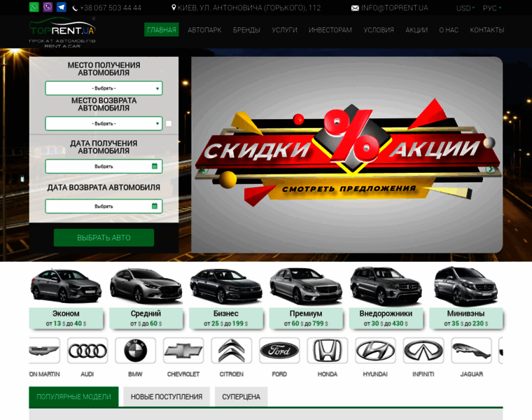Open the WhatsApp contact icon
Viewport: 532px width, 420px height.
coord(34,7)
